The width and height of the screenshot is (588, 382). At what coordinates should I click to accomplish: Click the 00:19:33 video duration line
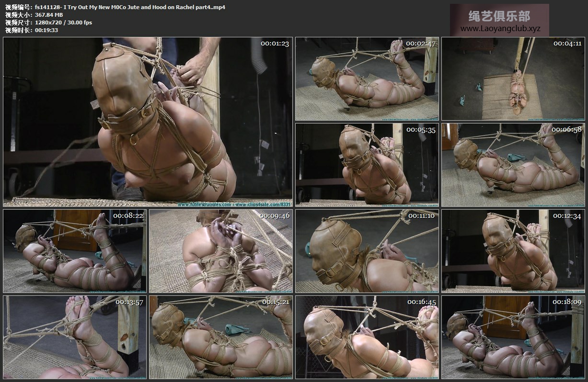[46, 30]
